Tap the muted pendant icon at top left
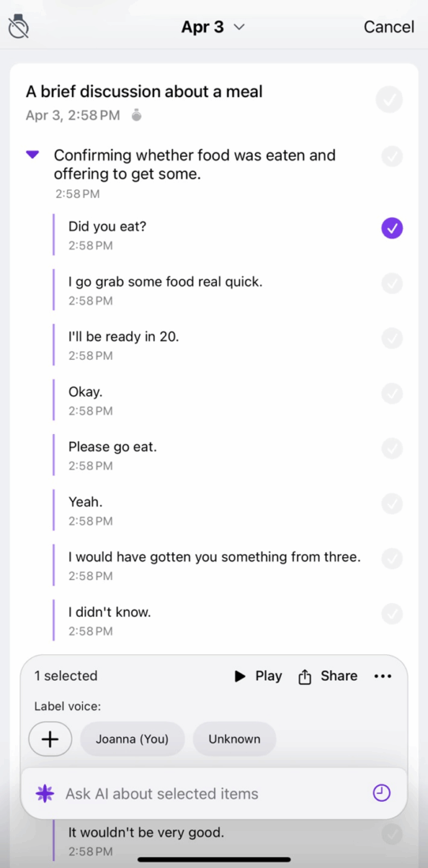The width and height of the screenshot is (428, 868). click(19, 26)
